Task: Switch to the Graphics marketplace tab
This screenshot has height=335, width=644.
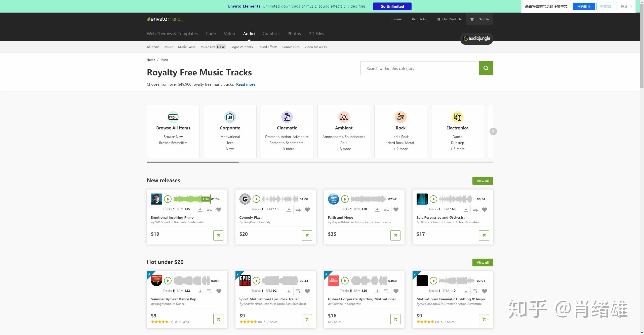Action: point(271,34)
